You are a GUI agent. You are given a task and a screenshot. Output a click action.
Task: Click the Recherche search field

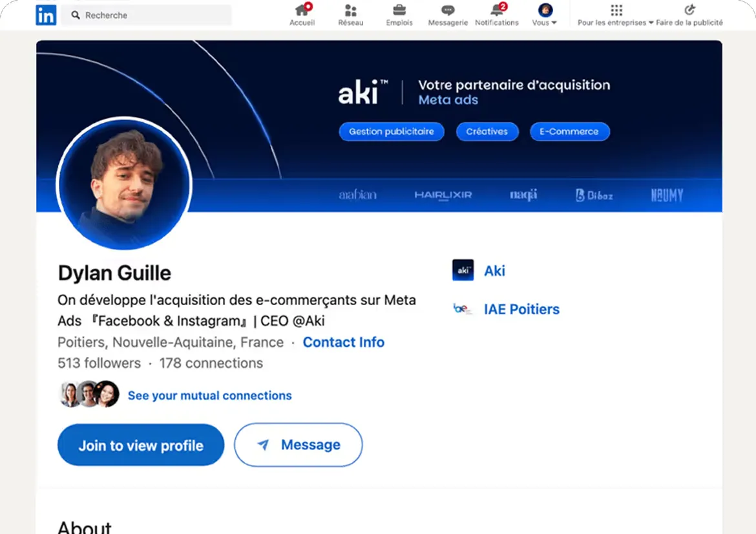147,16
